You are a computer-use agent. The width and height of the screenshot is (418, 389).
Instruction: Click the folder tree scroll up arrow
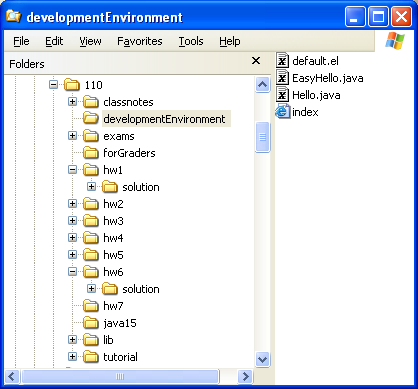pos(262,84)
